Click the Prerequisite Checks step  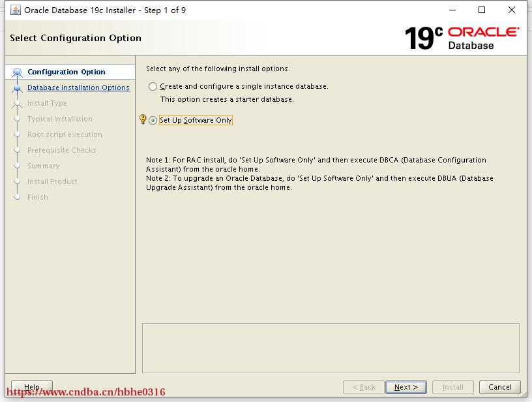click(62, 150)
